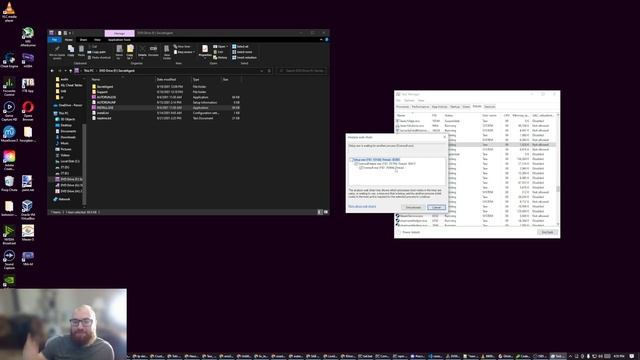Switch to the Share tab in File Explorer
Image resolution: width=640 pixels, height=360 pixels.
coord(83,40)
